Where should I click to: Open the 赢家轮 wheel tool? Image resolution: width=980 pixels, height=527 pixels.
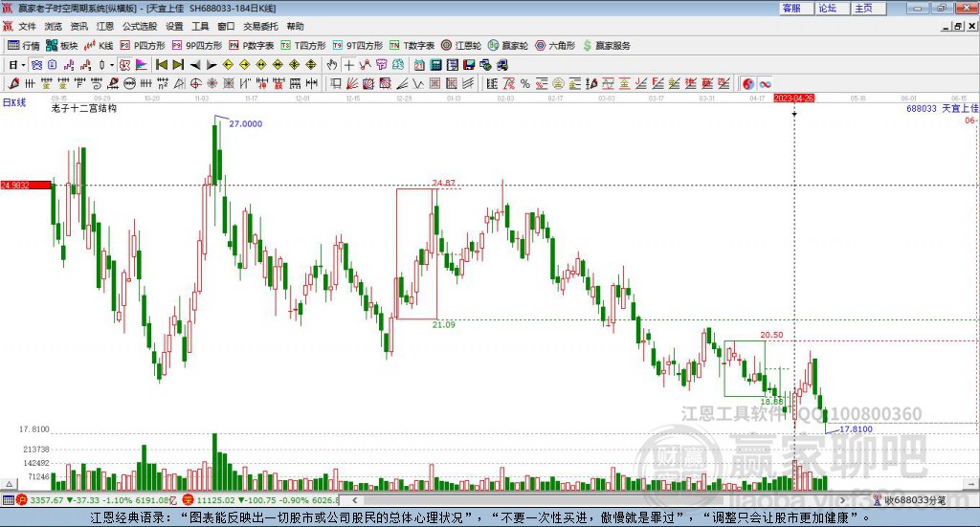pyautogui.click(x=508, y=46)
